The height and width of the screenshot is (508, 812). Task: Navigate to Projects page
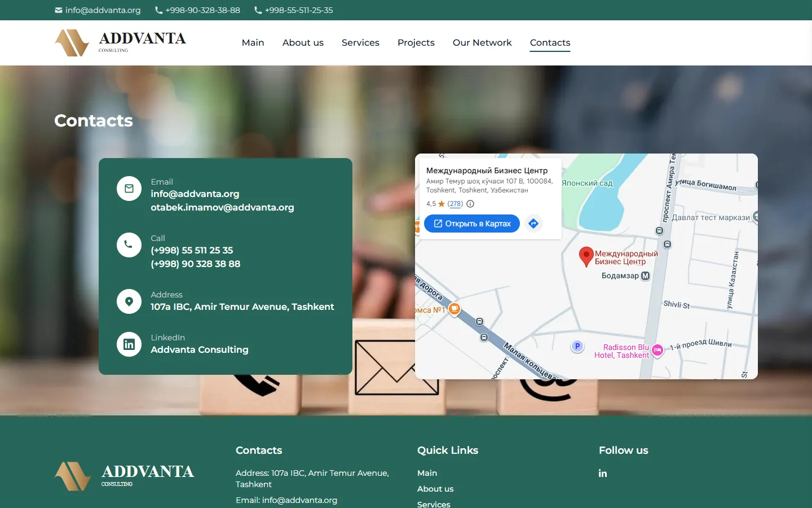[x=416, y=43]
